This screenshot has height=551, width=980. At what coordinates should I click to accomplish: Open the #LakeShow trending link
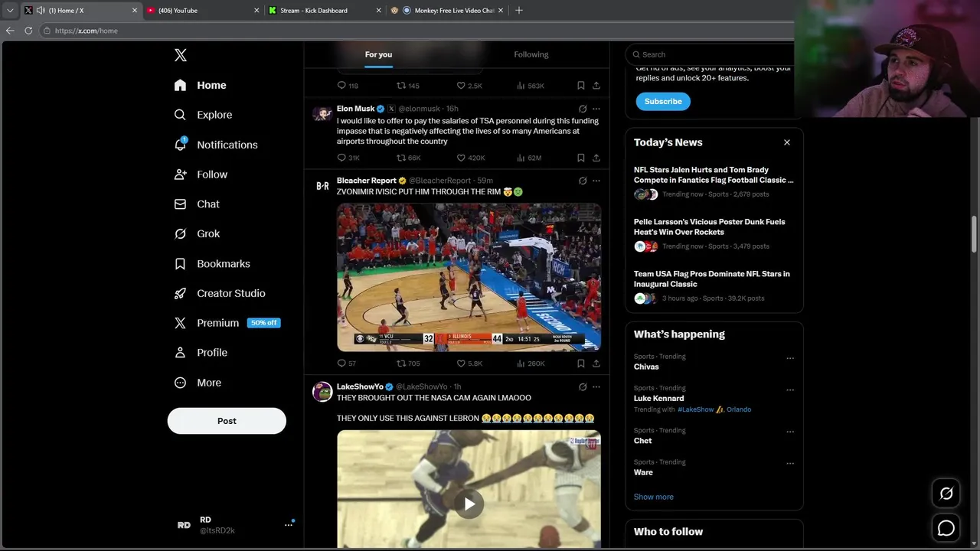[695, 409]
